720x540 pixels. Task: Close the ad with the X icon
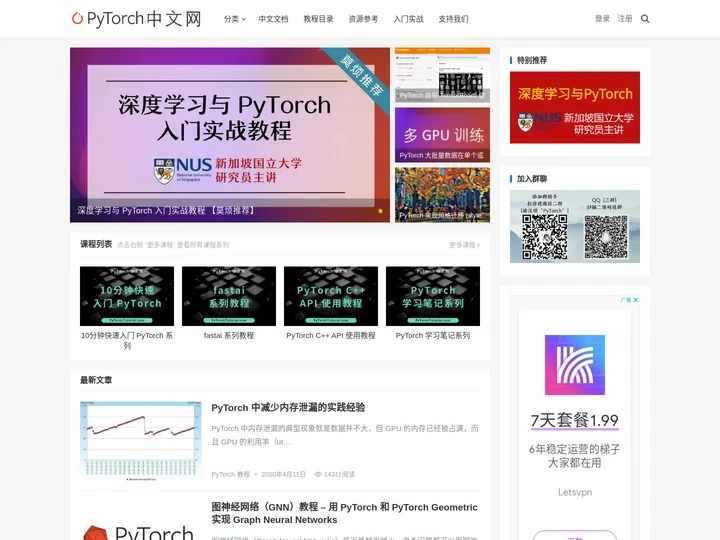tap(636, 299)
